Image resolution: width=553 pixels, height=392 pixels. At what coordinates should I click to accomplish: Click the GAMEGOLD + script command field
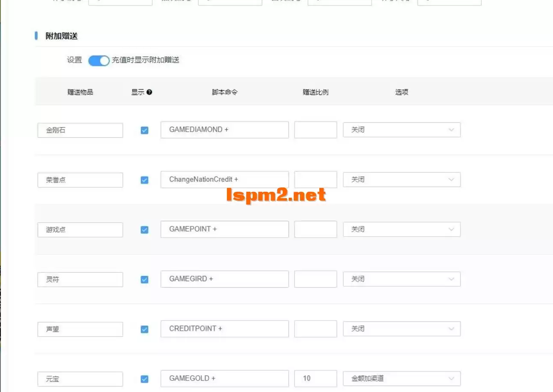225,378
